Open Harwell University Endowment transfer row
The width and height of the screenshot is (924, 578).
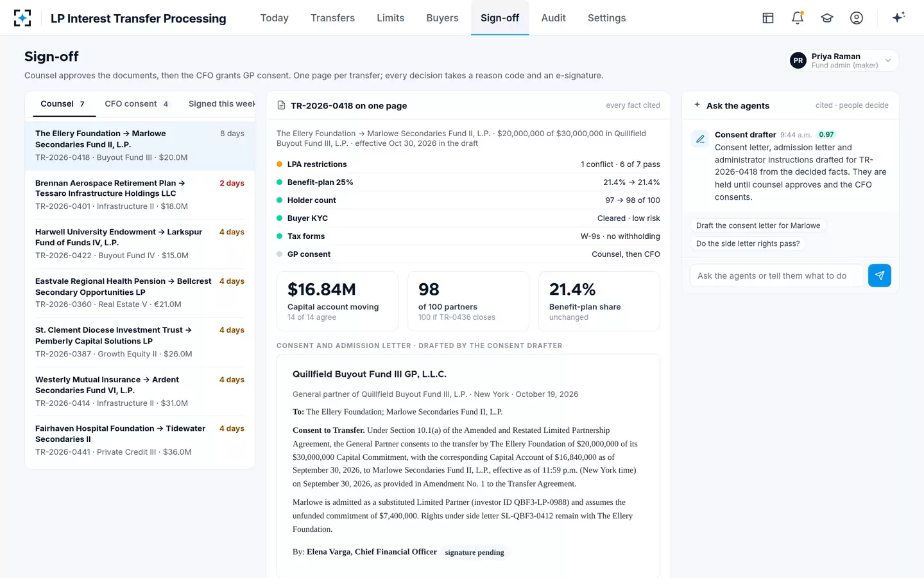click(140, 243)
